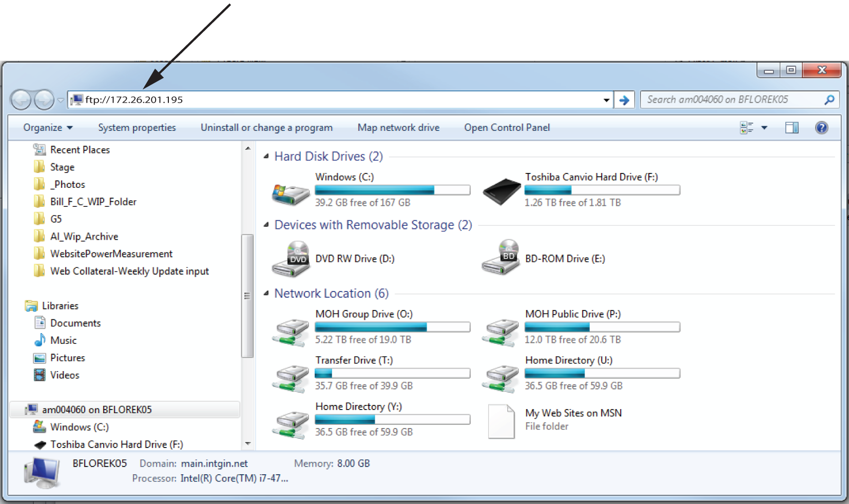Image resolution: width=849 pixels, height=504 pixels.
Task: Click the Back navigation arrow button
Action: click(x=21, y=100)
